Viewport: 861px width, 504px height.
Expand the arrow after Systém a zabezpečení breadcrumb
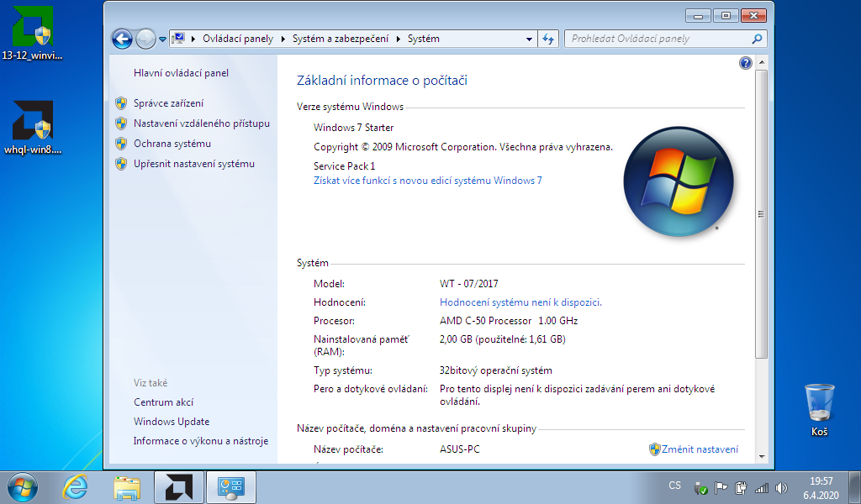pos(398,39)
